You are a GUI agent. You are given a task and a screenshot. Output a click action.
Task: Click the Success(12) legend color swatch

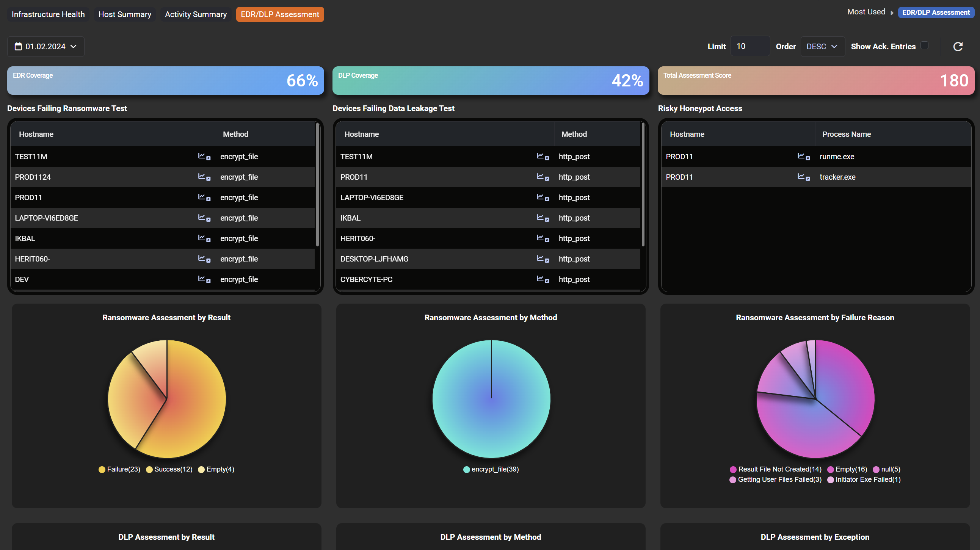coord(149,469)
